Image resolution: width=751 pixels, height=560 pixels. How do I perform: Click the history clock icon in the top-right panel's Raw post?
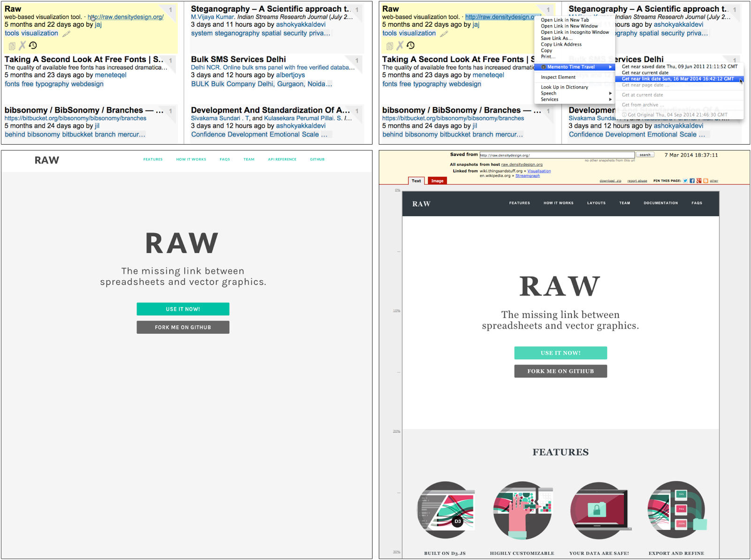[411, 46]
